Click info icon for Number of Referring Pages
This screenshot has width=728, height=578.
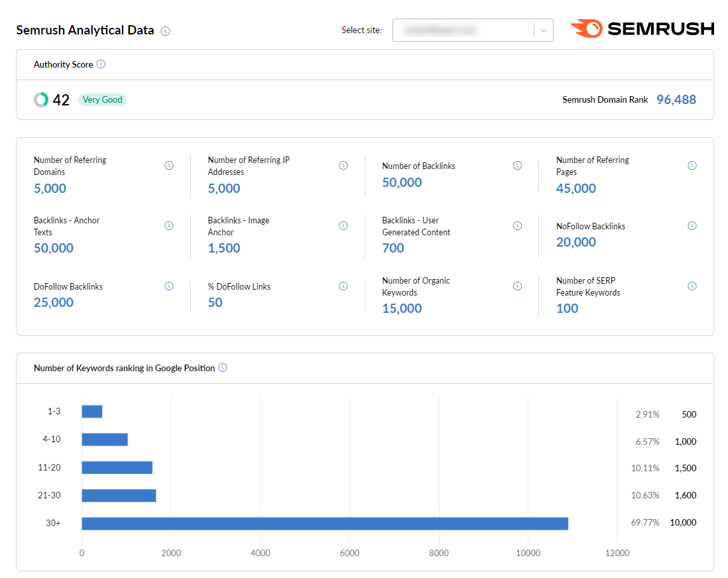coord(692,166)
